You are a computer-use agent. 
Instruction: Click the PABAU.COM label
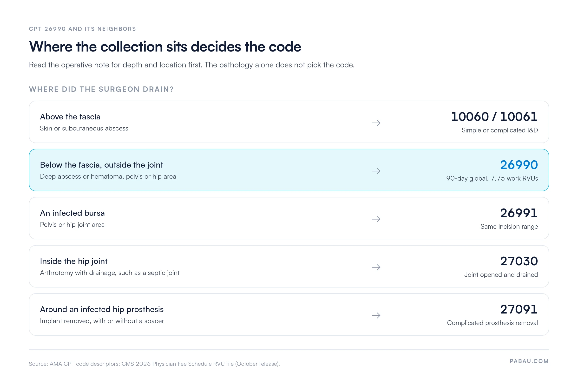(x=529, y=361)
